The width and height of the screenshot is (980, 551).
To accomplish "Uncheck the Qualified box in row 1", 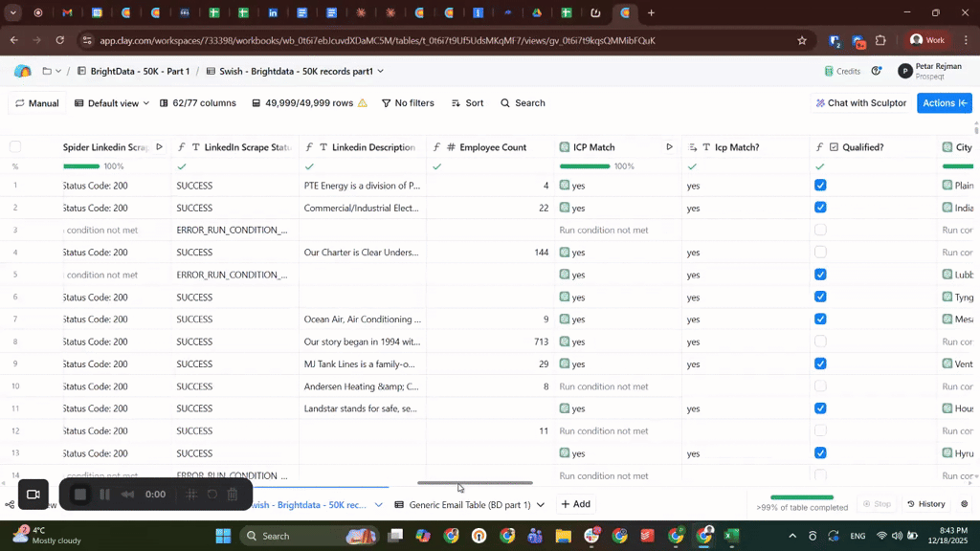I will tap(820, 186).
